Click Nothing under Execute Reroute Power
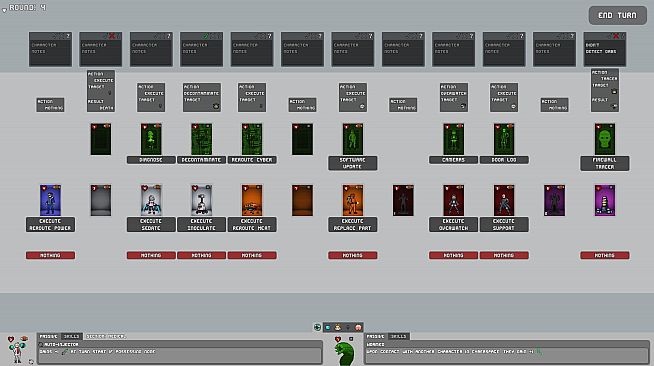This screenshot has width=654, height=366. tap(50, 255)
